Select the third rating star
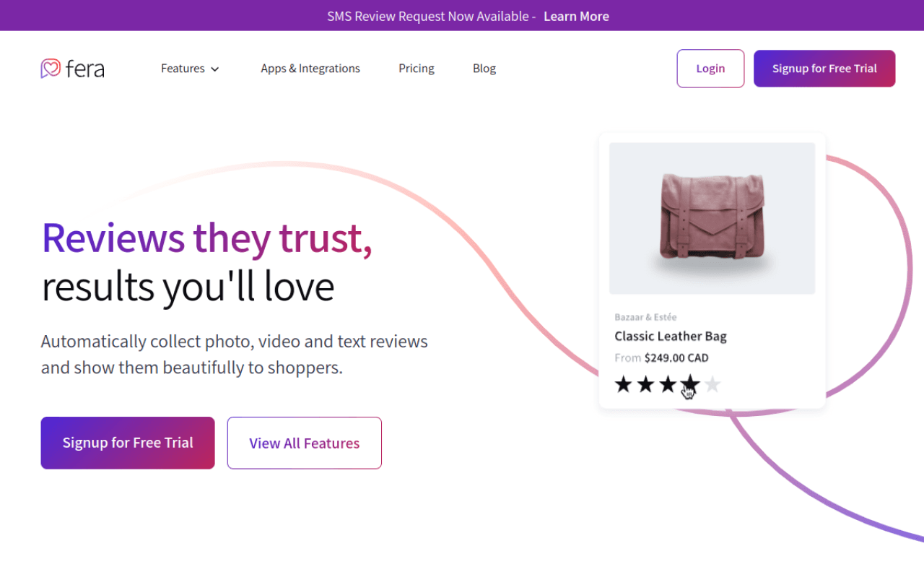This screenshot has height=585, width=924. (668, 384)
